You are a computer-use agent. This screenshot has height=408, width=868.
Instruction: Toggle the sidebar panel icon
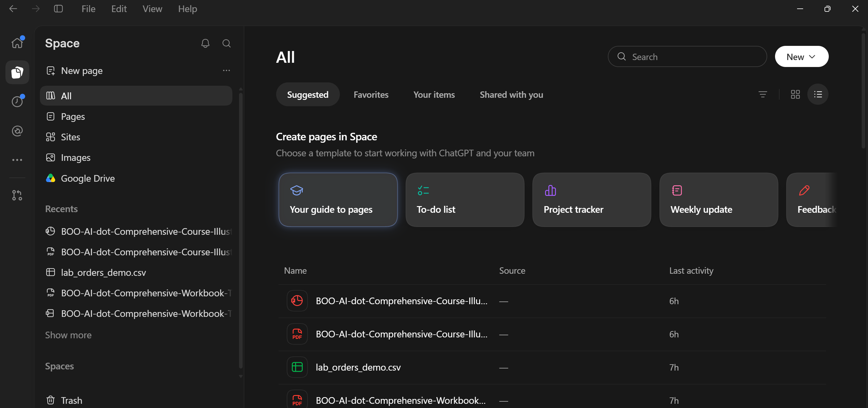click(x=59, y=9)
